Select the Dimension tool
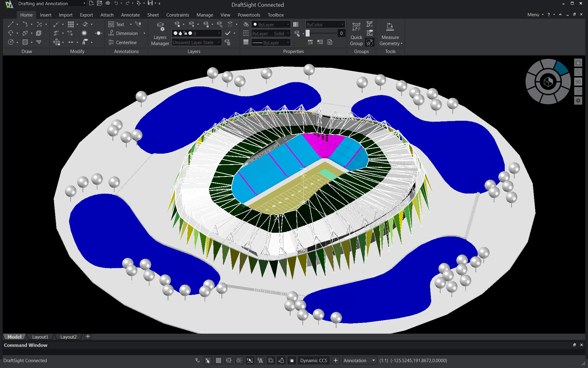This screenshot has width=588, height=368. click(126, 33)
